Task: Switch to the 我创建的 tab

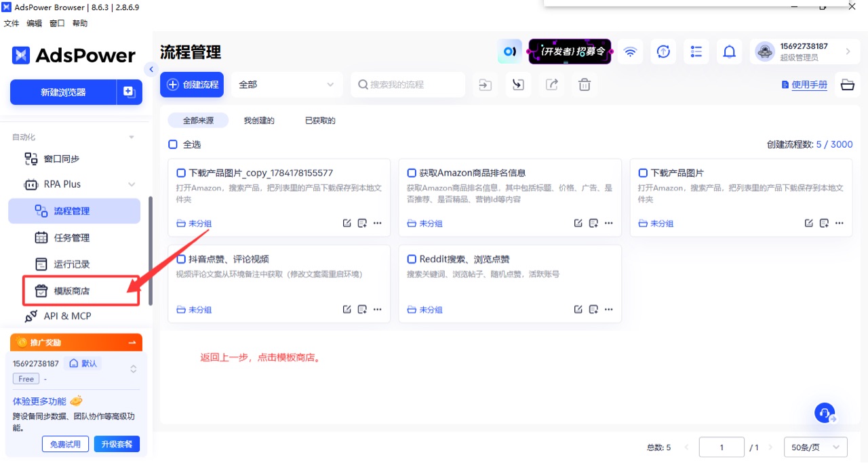Action: click(x=259, y=121)
